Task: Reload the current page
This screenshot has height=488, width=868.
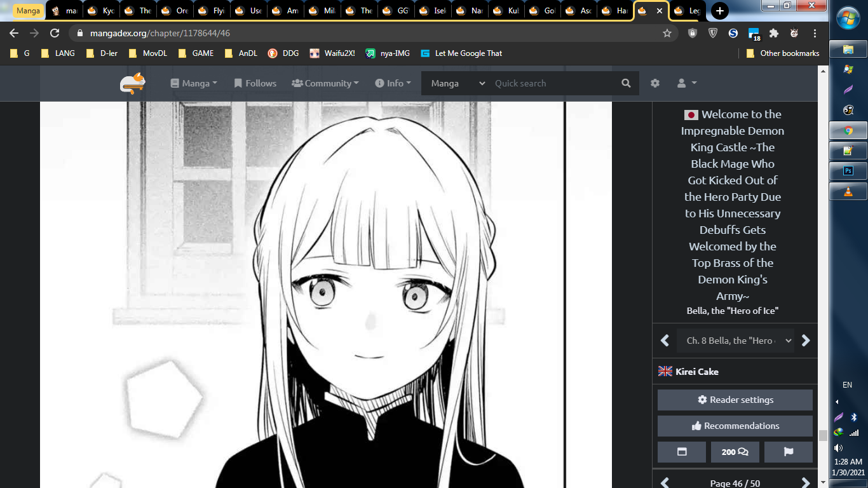Action: [x=55, y=33]
